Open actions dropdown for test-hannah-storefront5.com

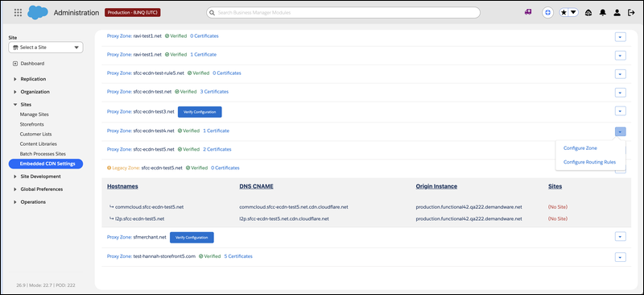point(620,257)
